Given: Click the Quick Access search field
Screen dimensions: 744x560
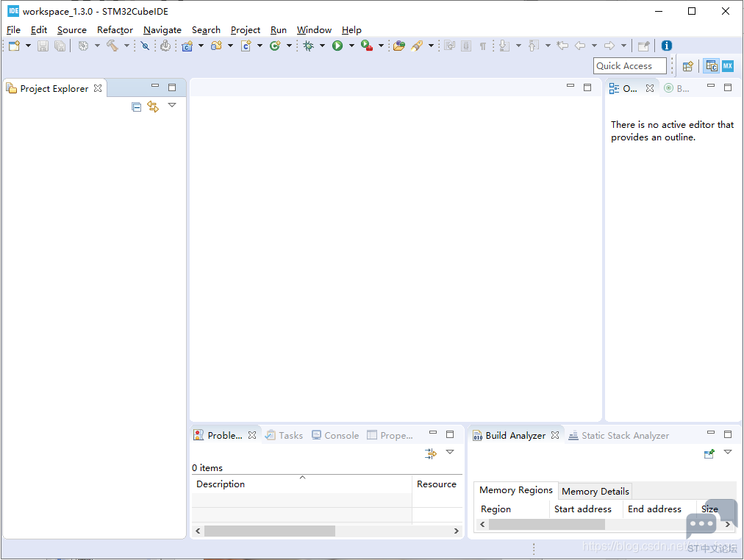Looking at the screenshot, I should click(x=629, y=66).
